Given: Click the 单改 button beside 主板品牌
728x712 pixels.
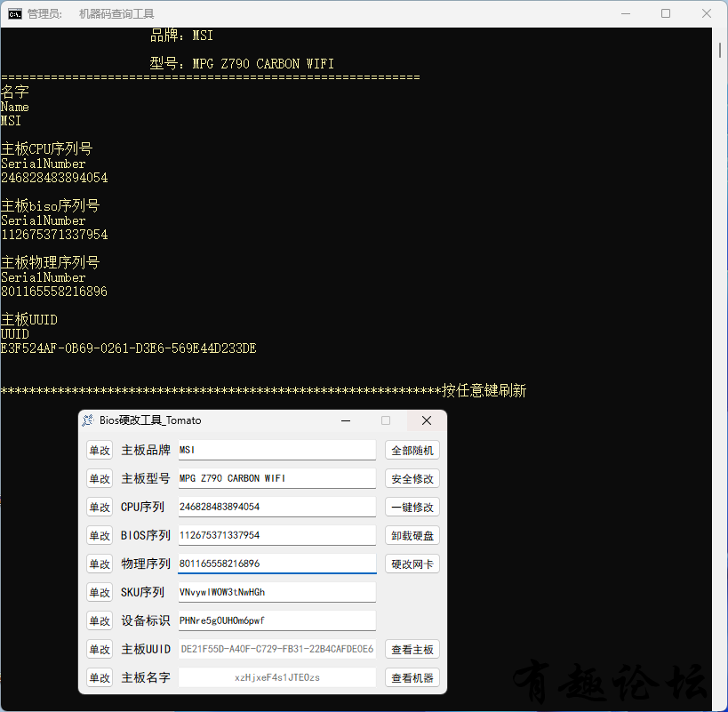Looking at the screenshot, I should (x=100, y=450).
